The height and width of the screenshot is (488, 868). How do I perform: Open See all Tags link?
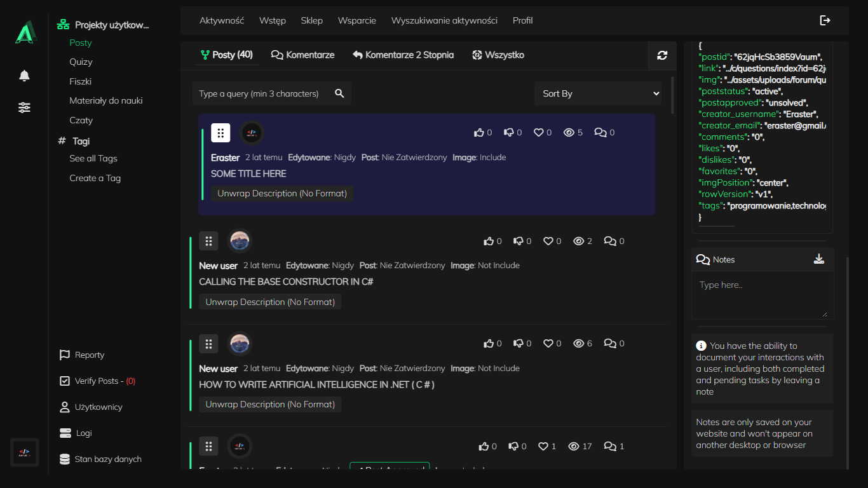(93, 158)
